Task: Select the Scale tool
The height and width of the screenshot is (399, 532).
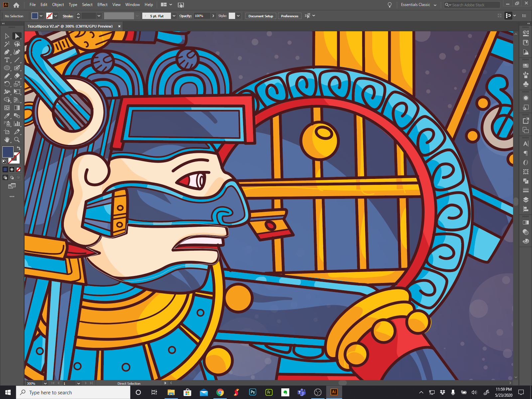Action: (17, 84)
